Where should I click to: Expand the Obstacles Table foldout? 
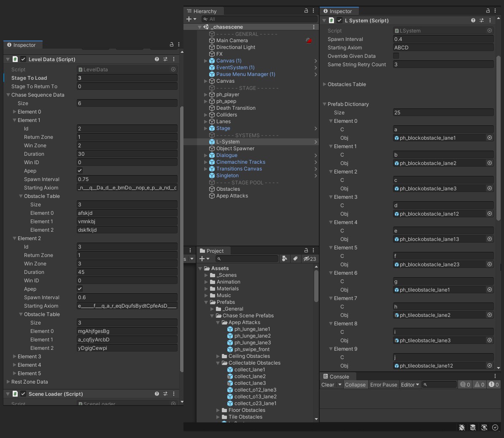click(x=325, y=84)
